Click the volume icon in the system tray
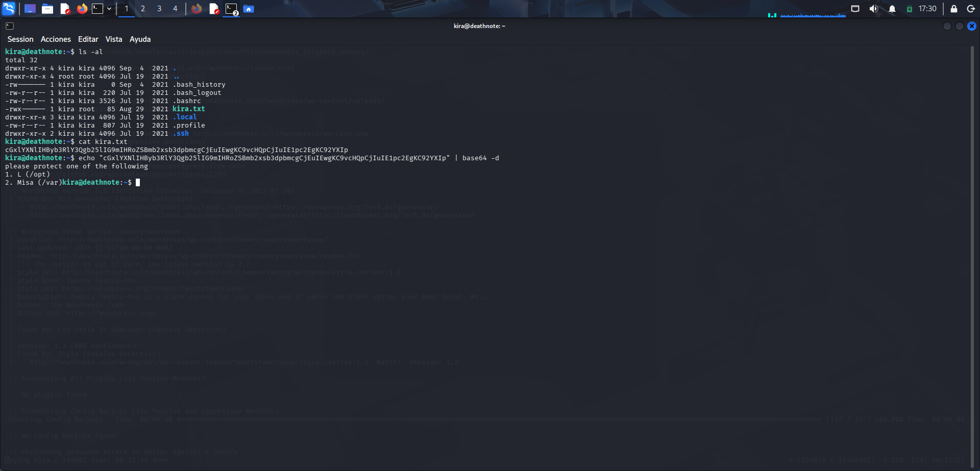 tap(874, 8)
